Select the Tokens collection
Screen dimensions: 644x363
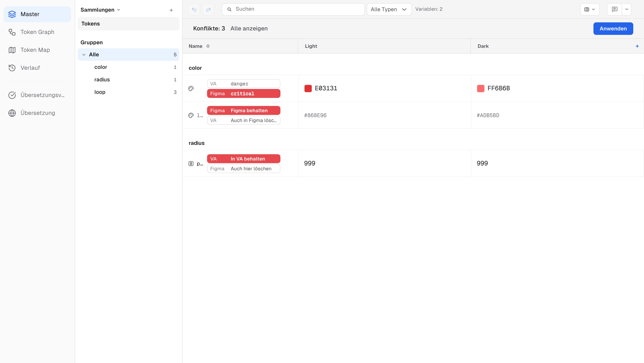click(129, 24)
